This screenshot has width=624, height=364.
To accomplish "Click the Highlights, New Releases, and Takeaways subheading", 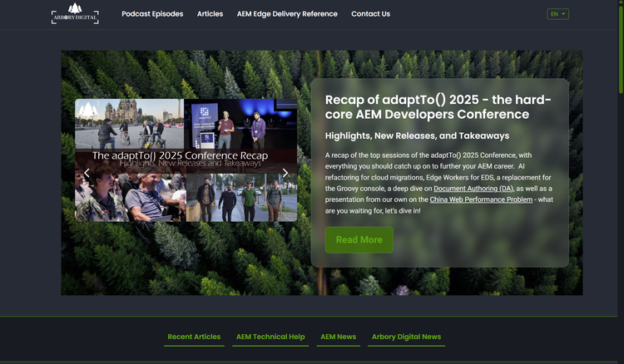I will pyautogui.click(x=417, y=135).
